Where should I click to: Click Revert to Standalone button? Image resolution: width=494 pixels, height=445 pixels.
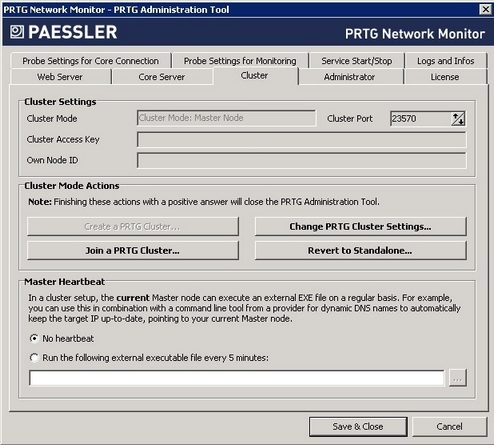(360, 251)
